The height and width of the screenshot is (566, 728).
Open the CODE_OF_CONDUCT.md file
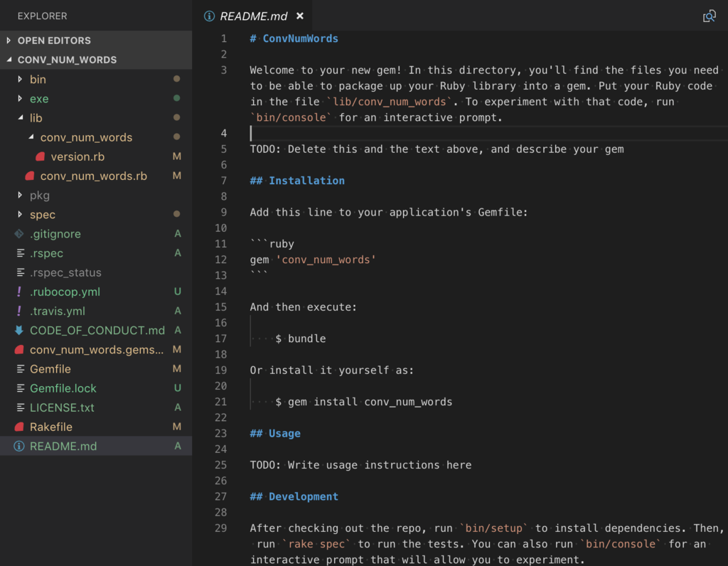[x=97, y=331]
